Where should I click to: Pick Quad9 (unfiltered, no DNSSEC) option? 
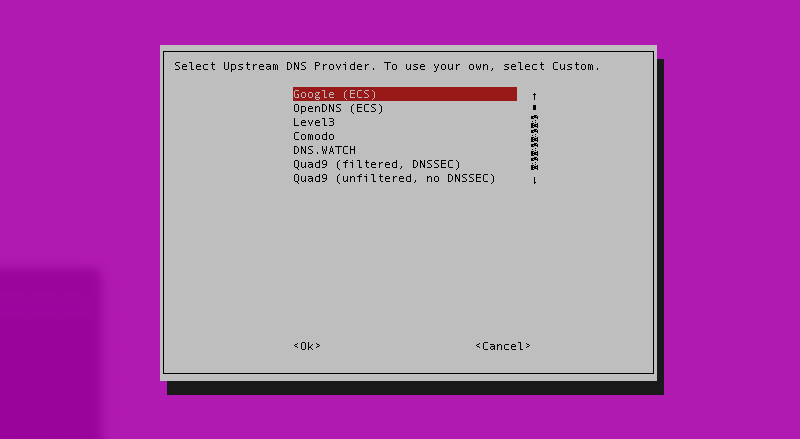(394, 178)
